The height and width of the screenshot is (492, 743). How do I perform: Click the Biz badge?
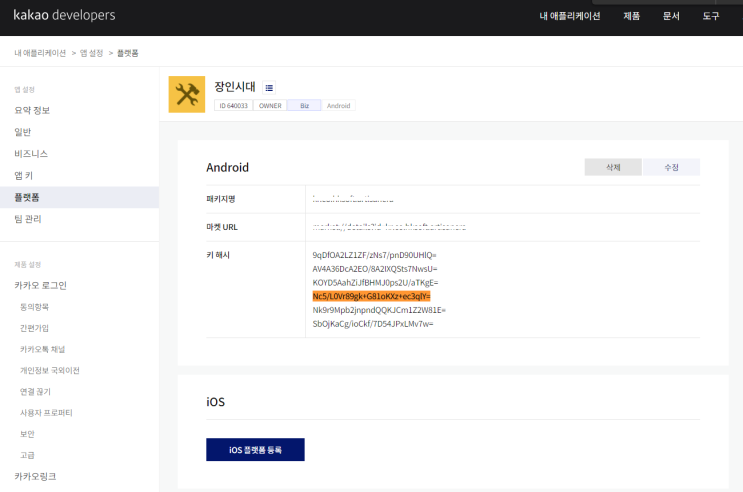pyautogui.click(x=304, y=106)
